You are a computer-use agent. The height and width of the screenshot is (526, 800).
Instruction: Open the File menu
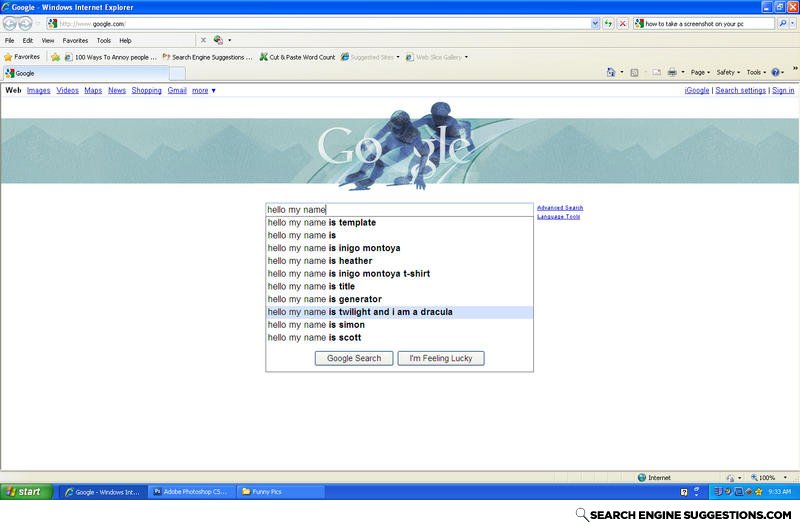click(x=9, y=40)
